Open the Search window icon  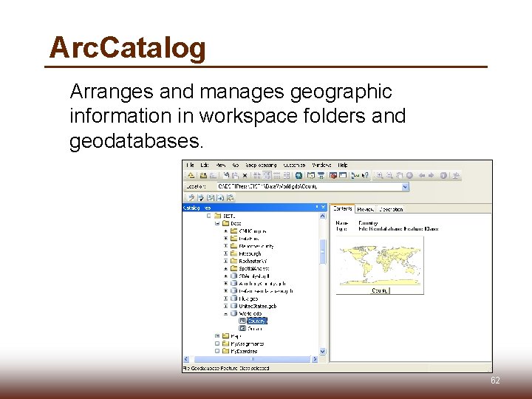(321, 175)
